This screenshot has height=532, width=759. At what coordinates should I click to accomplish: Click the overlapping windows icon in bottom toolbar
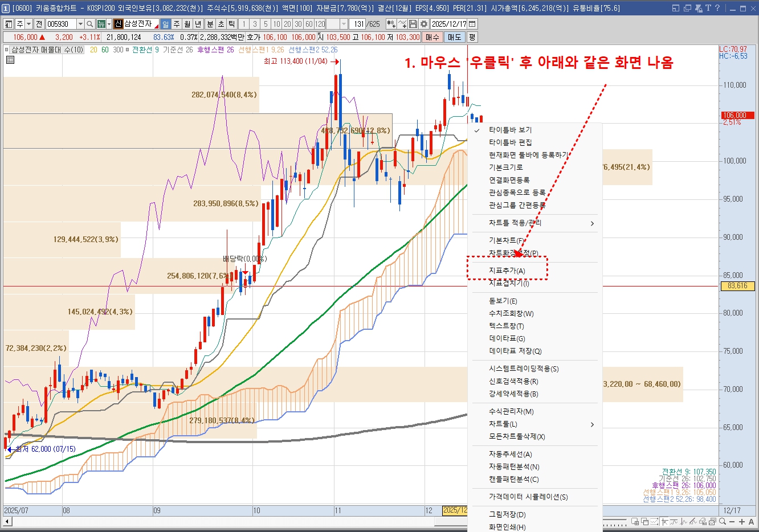(x=644, y=521)
